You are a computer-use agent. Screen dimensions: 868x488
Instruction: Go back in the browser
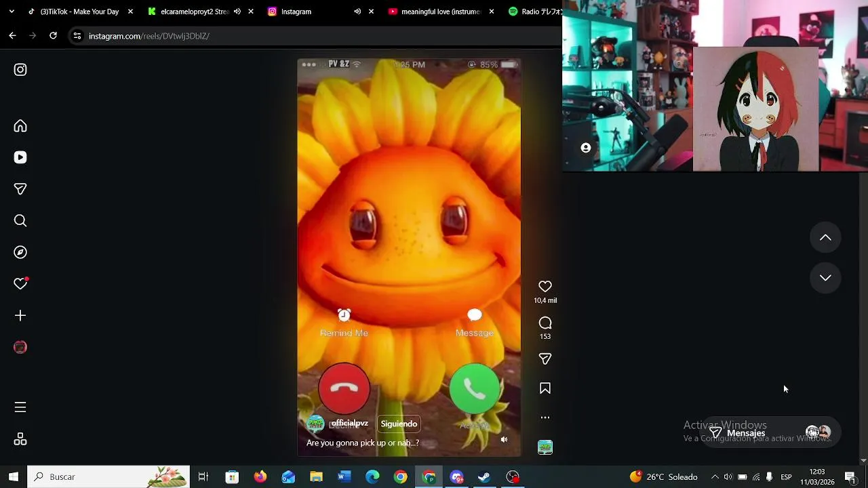[12, 36]
